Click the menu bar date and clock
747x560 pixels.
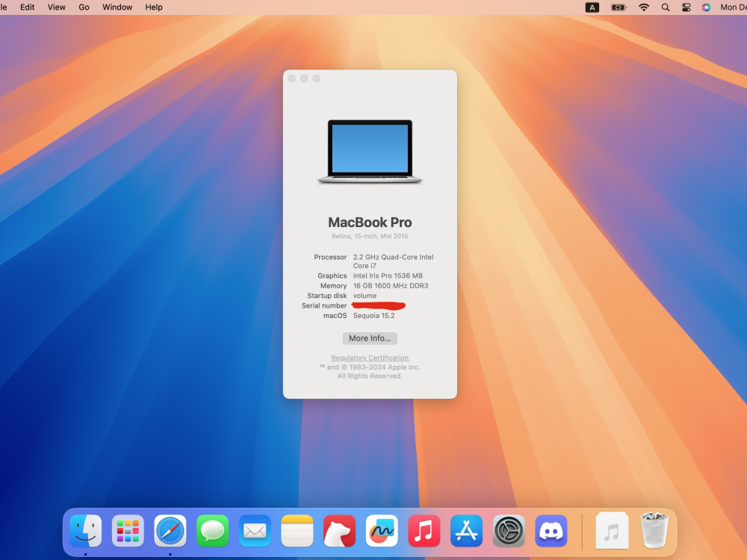(x=734, y=7)
